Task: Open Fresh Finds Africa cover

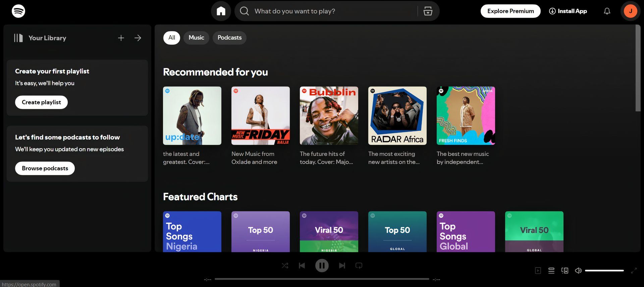Action: (466, 116)
